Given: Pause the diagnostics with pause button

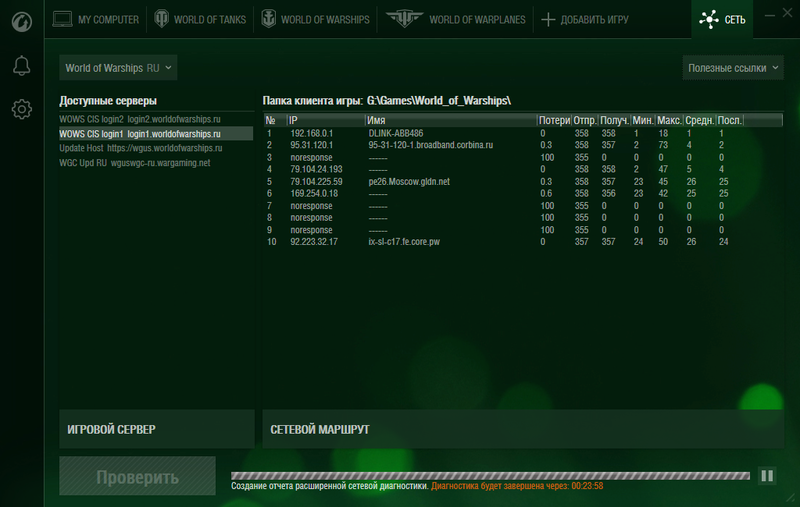Looking at the screenshot, I should click(767, 476).
